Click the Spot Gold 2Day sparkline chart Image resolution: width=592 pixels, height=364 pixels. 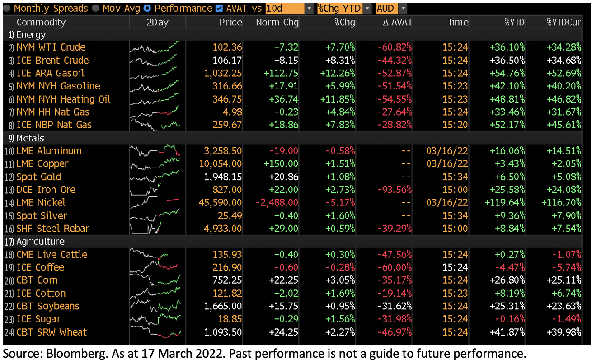coord(154,177)
